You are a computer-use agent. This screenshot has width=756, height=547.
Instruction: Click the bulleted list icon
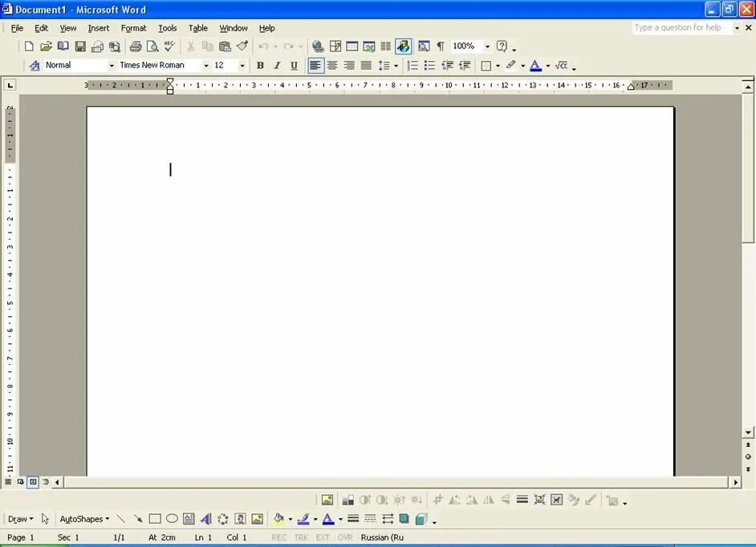click(429, 66)
